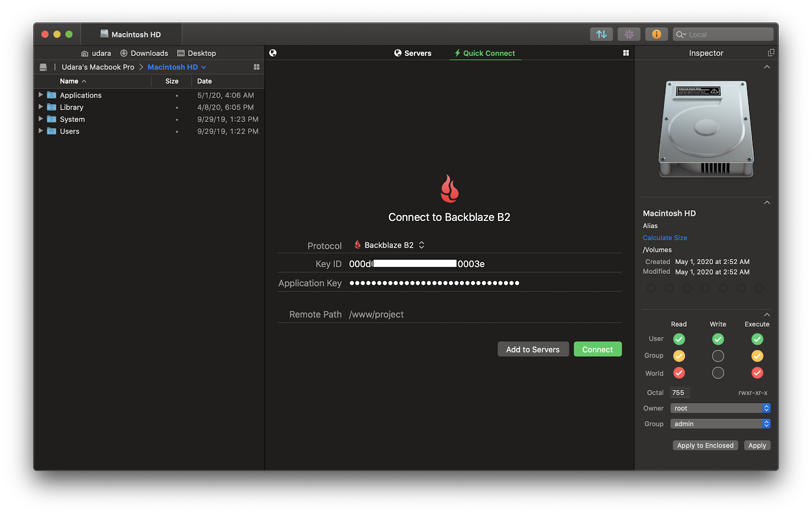Click the green Connect button

[598, 349]
